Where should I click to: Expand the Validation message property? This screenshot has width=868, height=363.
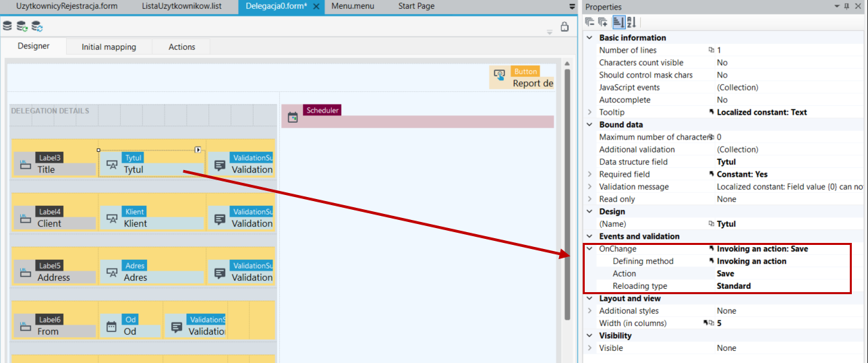[590, 187]
